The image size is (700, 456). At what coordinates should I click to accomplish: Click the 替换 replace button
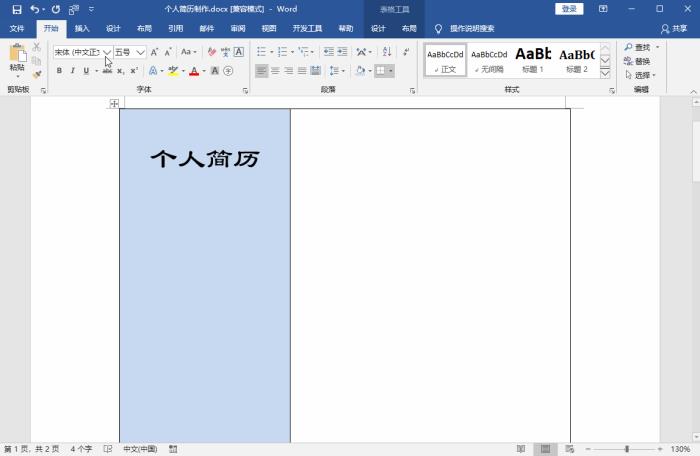(x=637, y=61)
